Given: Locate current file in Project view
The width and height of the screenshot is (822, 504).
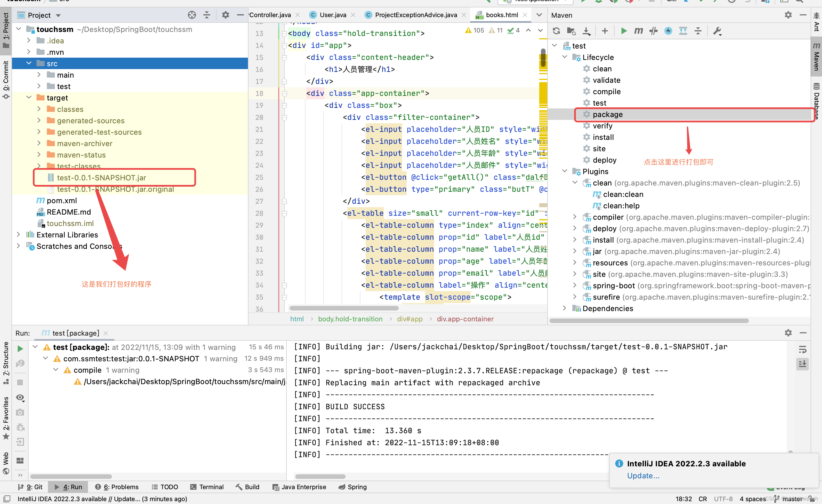Looking at the screenshot, I should tap(191, 15).
